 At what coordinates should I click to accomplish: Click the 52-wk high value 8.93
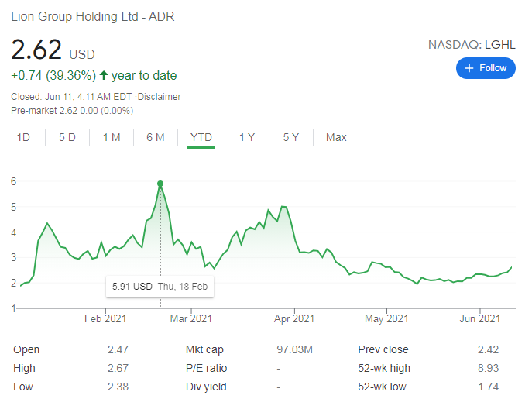pos(488,368)
